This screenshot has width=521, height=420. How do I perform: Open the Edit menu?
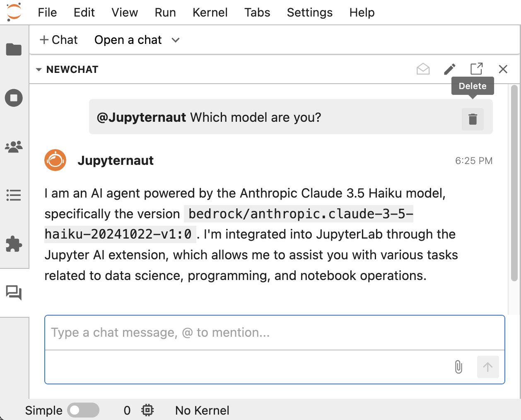click(x=84, y=12)
